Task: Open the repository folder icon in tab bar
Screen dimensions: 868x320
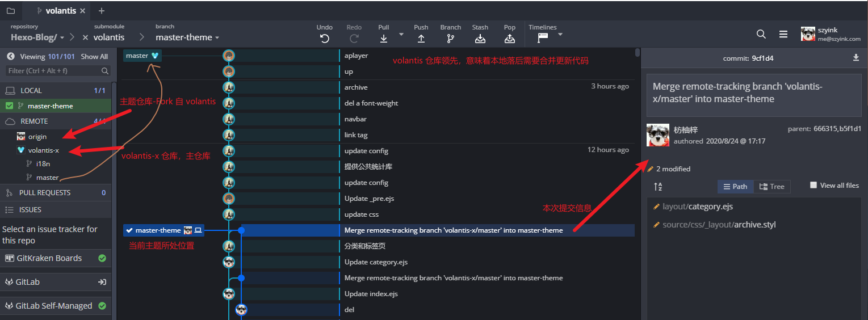Action: pyautogui.click(x=10, y=10)
